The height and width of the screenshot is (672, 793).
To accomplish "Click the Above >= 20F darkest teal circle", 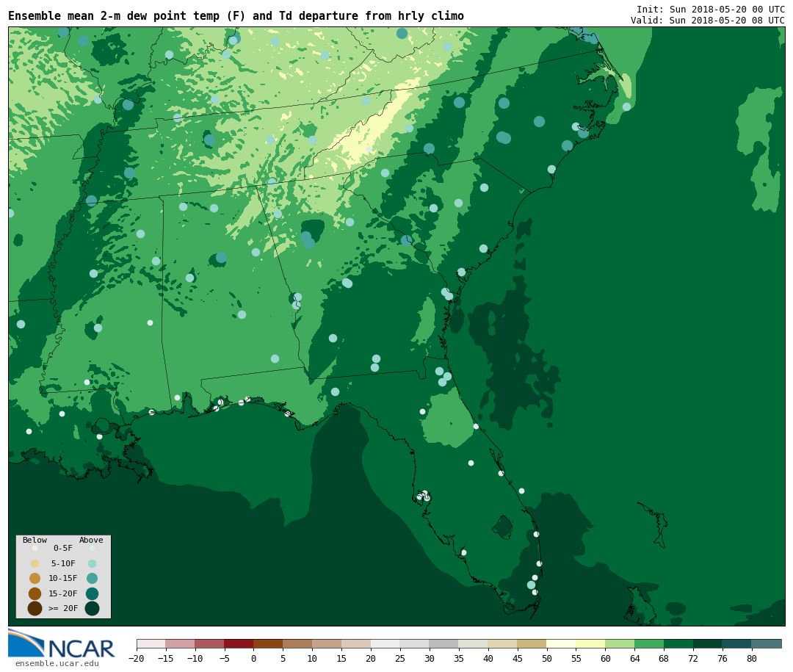I will 92,608.
